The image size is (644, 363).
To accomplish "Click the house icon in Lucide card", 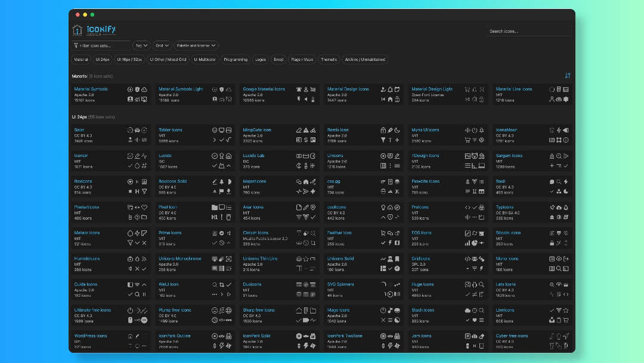I will coord(229,156).
